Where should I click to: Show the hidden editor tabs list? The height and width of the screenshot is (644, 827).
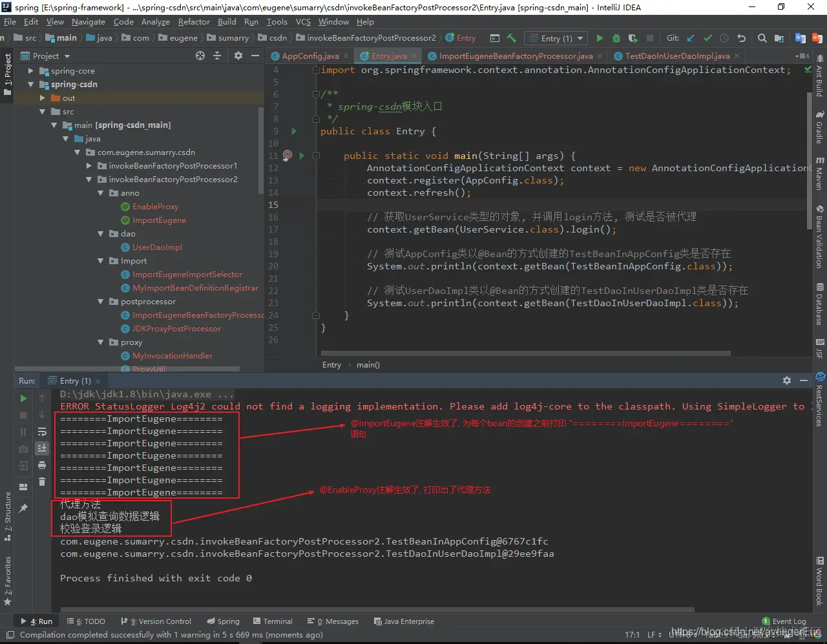pyautogui.click(x=802, y=56)
